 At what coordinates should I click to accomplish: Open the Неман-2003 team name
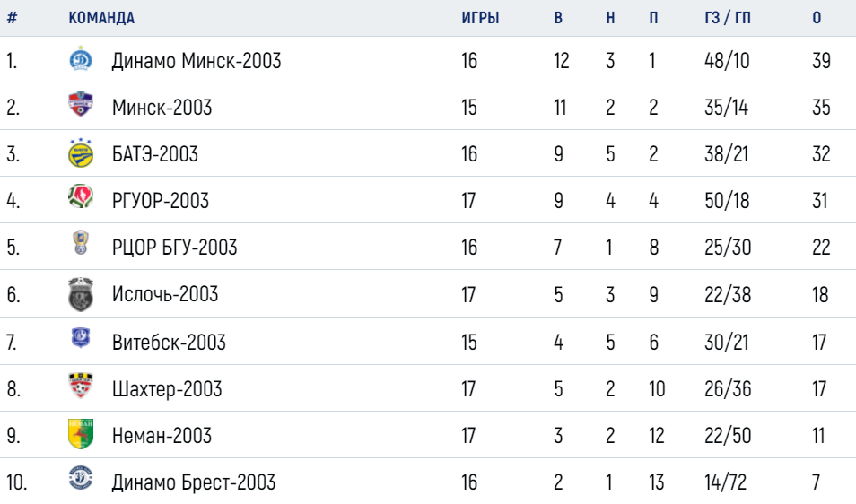[162, 435]
